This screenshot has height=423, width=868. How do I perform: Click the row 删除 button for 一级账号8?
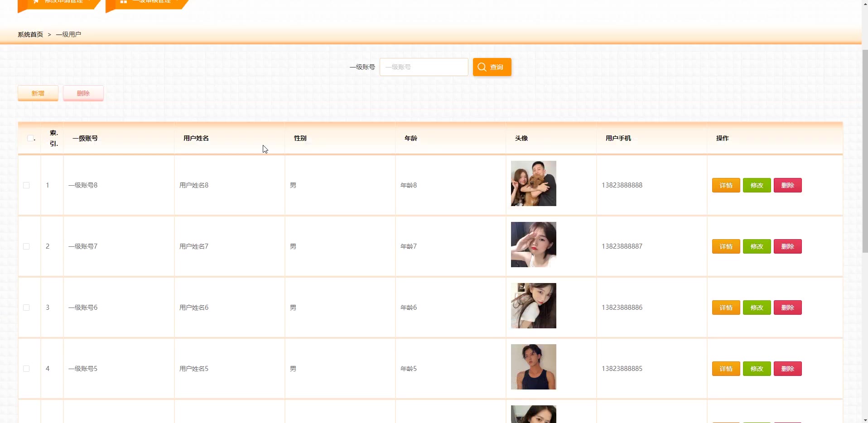pyautogui.click(x=788, y=185)
